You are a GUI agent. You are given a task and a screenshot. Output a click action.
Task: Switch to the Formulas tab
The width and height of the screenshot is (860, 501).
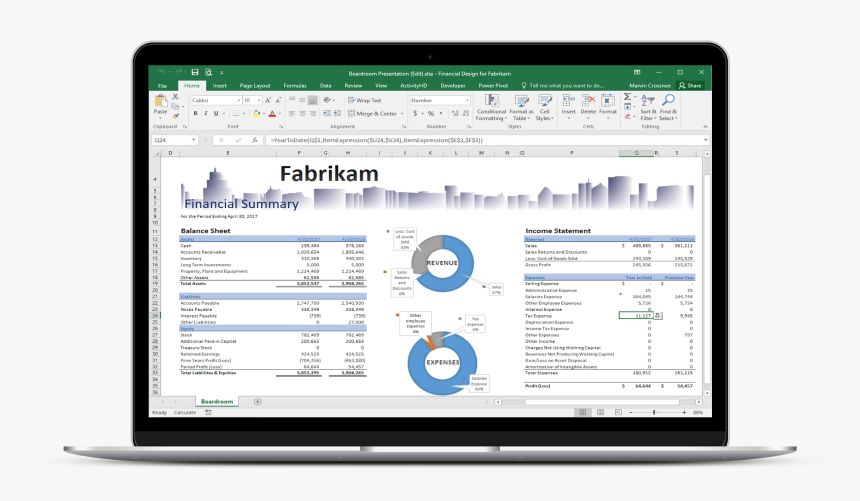click(295, 86)
